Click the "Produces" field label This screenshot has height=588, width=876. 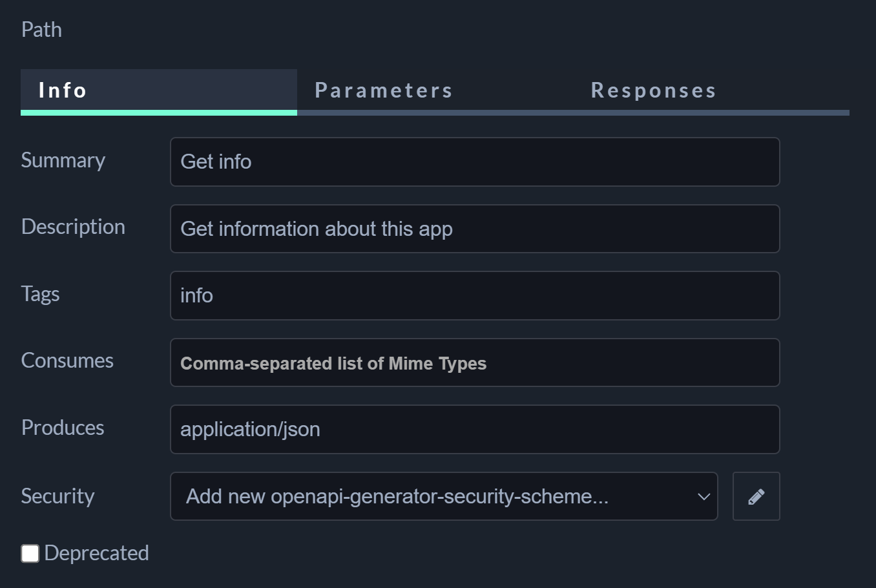click(63, 428)
